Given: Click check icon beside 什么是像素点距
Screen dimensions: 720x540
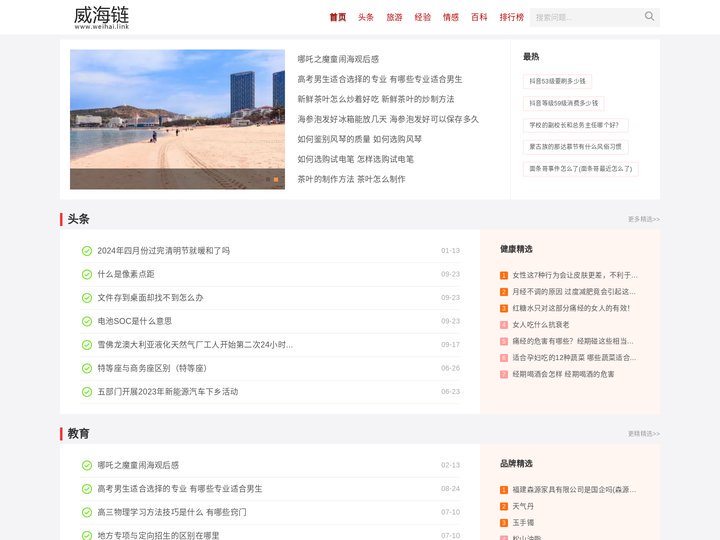Looking at the screenshot, I should pyautogui.click(x=87, y=274).
